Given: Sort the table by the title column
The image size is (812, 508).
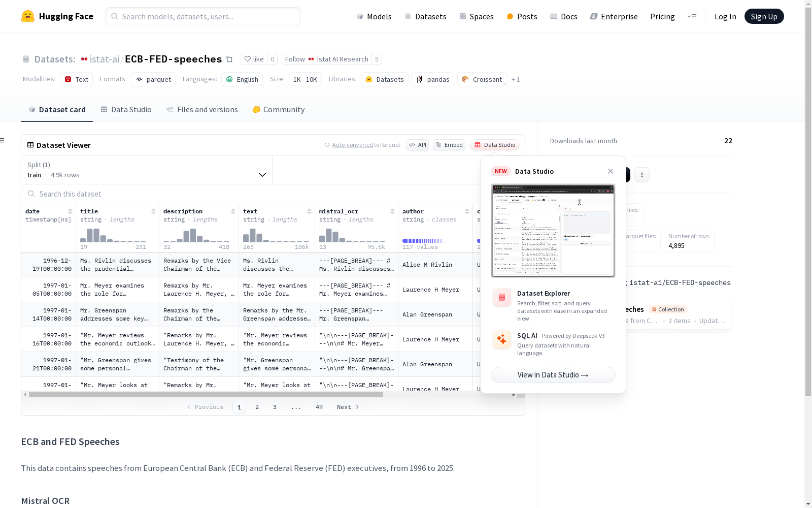Looking at the screenshot, I should pyautogui.click(x=153, y=211).
